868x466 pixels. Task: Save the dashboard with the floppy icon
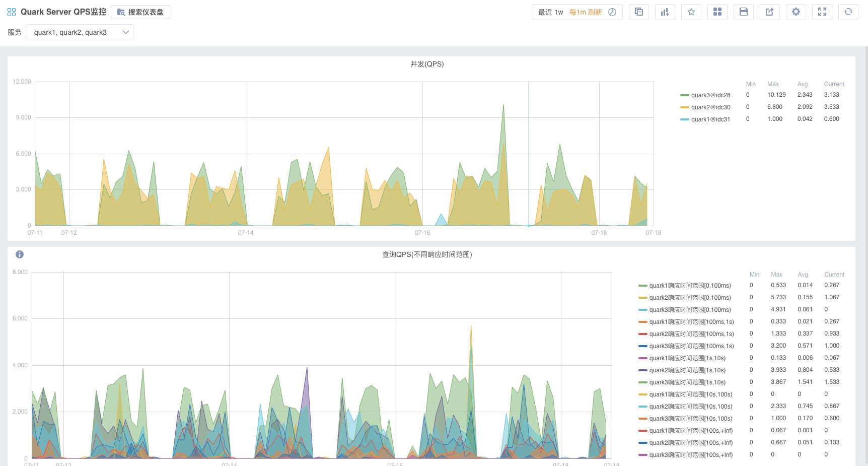tap(744, 12)
